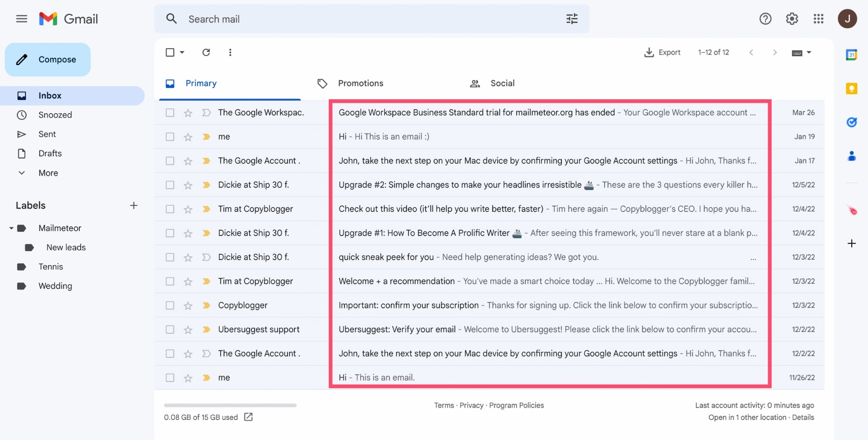
Task: Open the 11/26/22 'This is an email' message
Action: tap(489, 378)
